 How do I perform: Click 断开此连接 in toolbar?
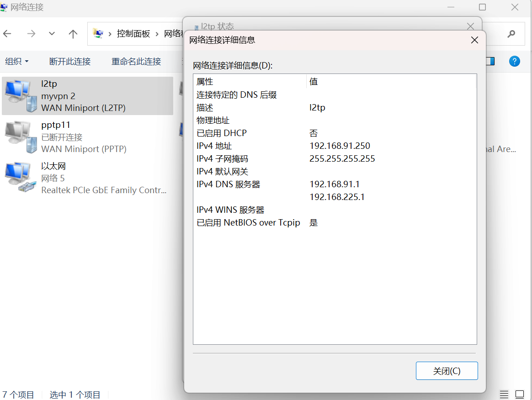[70, 61]
